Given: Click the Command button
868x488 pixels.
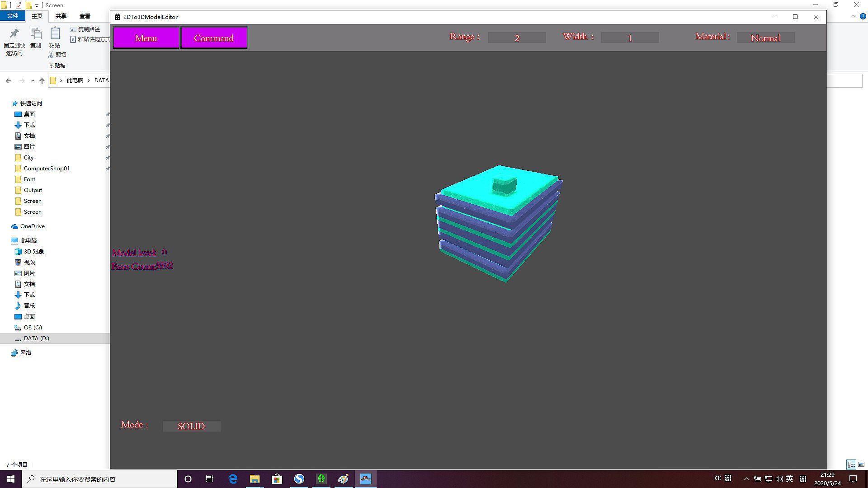Looking at the screenshot, I should click(214, 38).
